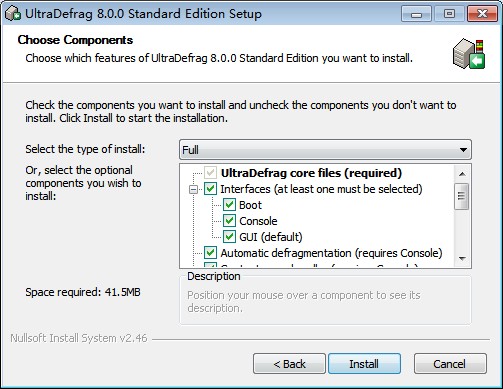
Task: Uncheck the Console interface checkbox
Action: (229, 221)
